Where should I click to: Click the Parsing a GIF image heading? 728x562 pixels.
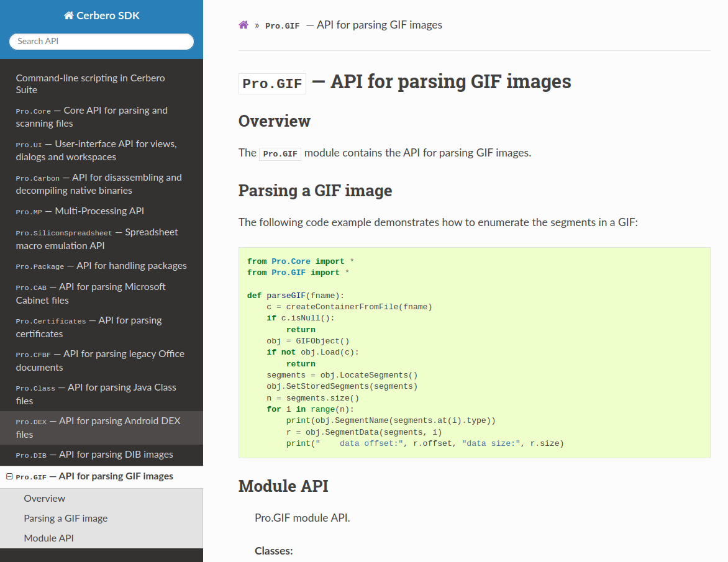(x=316, y=191)
